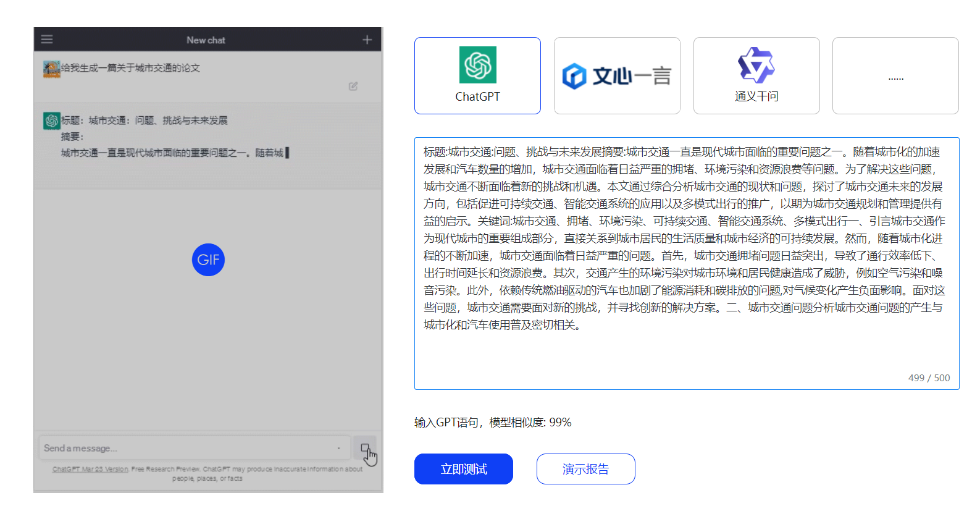
Task: Play the GIF demo preview
Action: point(208,260)
